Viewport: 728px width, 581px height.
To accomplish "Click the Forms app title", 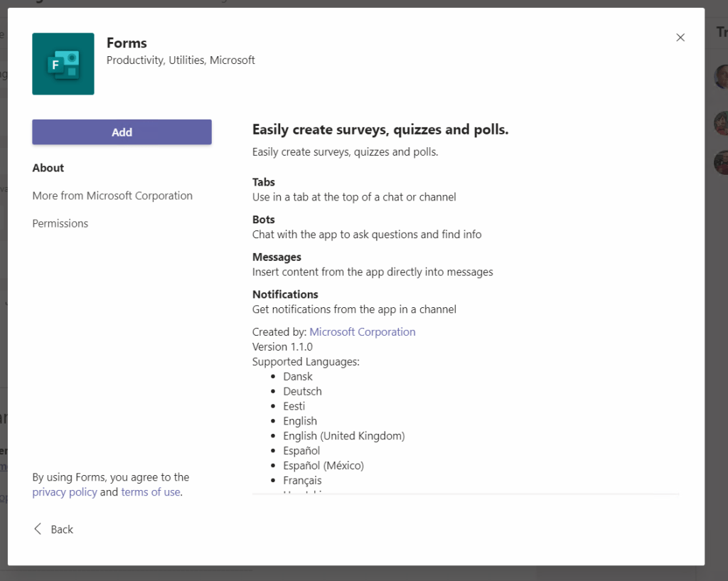I will [127, 43].
